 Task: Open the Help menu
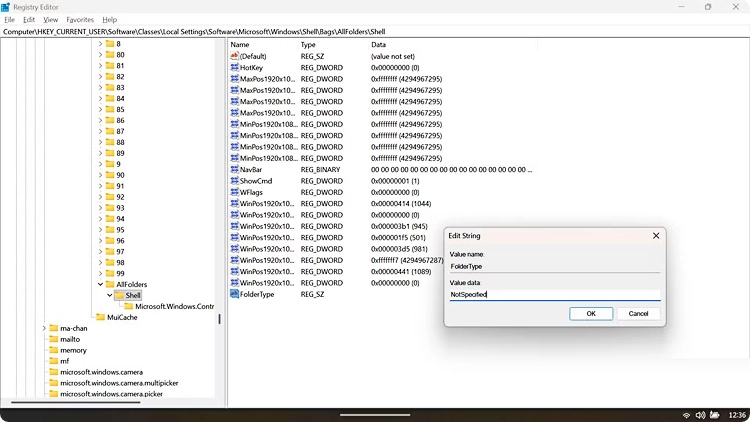(110, 20)
